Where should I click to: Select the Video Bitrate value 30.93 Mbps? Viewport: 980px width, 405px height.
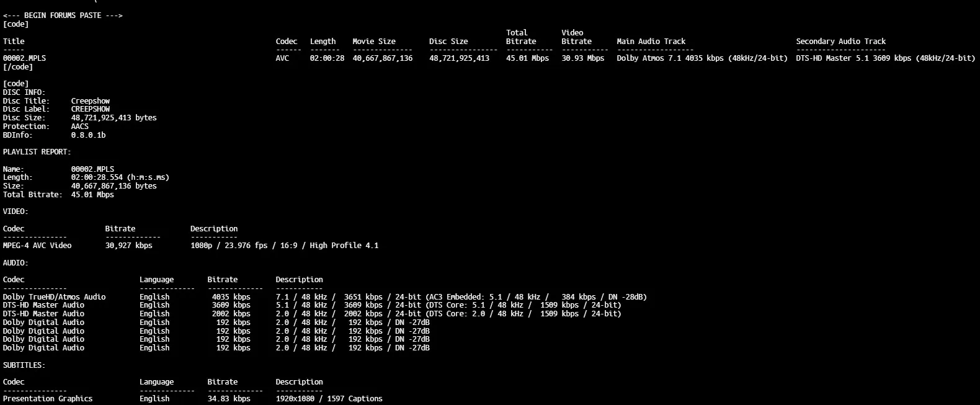pos(582,58)
